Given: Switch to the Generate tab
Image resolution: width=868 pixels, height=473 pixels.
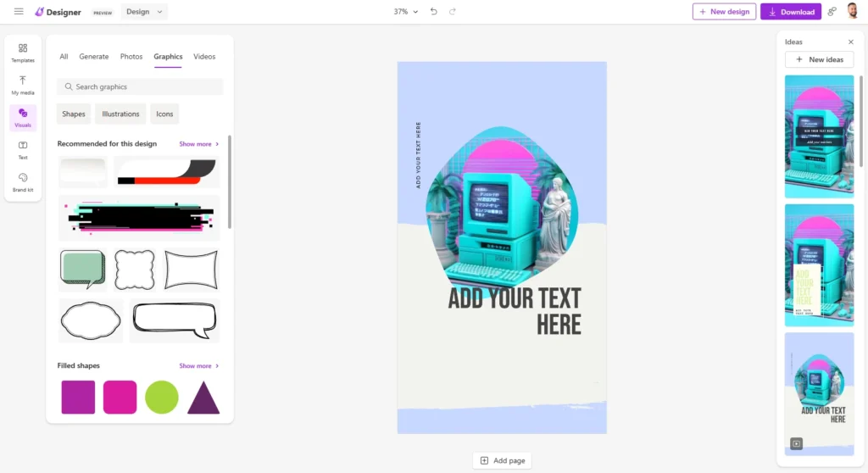Looking at the screenshot, I should coord(93,57).
